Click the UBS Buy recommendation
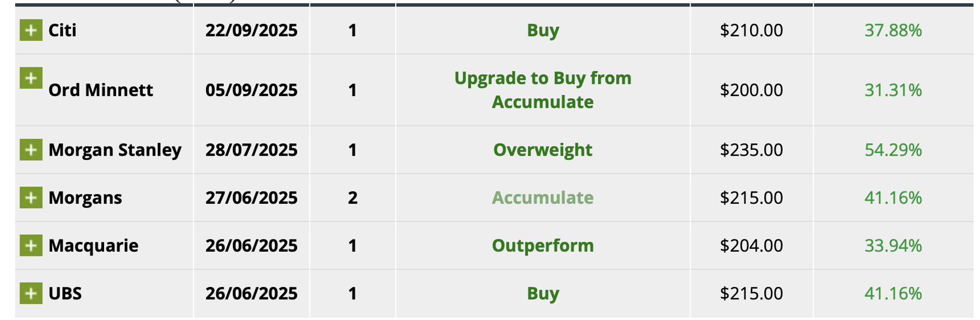 click(543, 293)
